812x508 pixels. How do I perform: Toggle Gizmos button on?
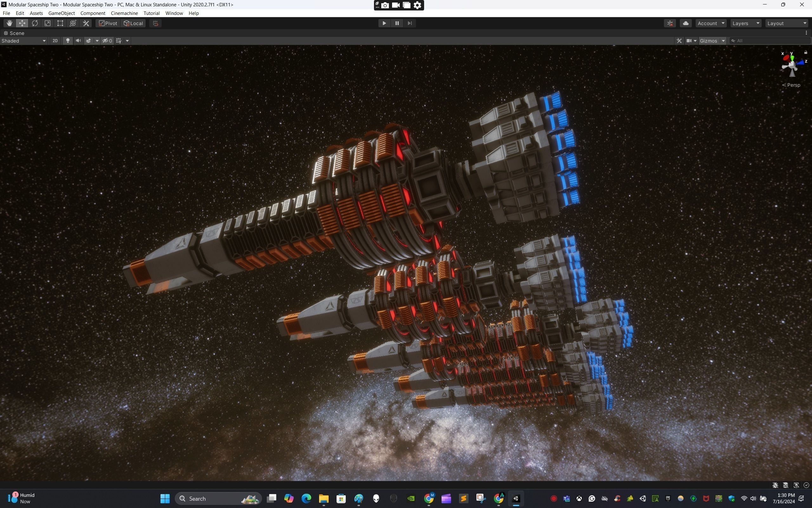pos(709,41)
